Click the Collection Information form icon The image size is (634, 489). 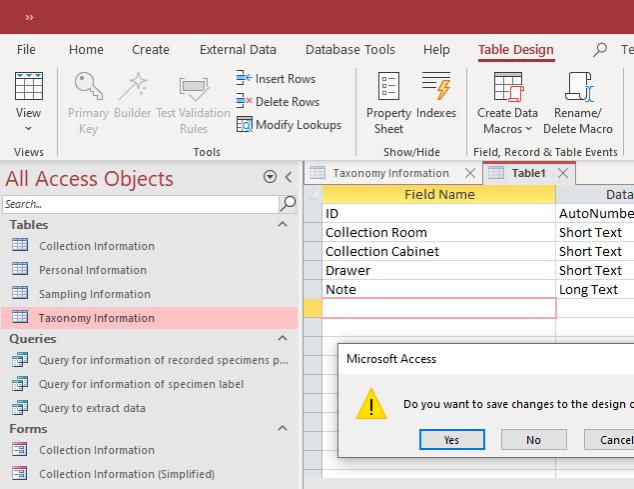[20, 449]
